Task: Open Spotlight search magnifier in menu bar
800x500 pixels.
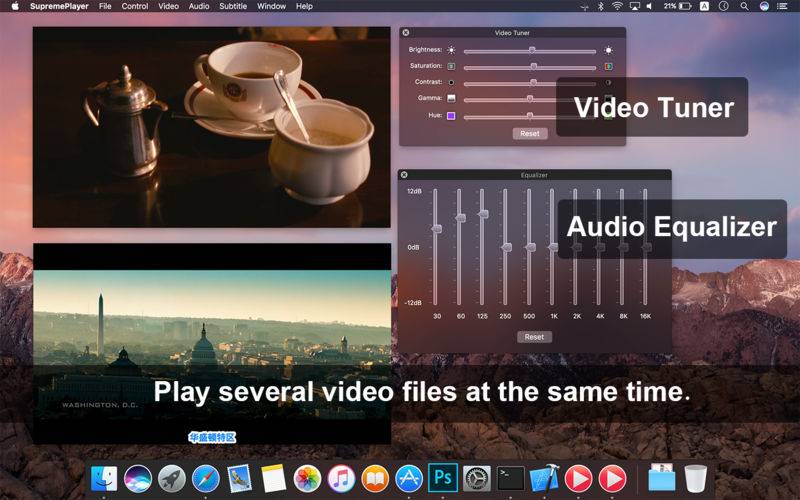Action: (x=744, y=6)
